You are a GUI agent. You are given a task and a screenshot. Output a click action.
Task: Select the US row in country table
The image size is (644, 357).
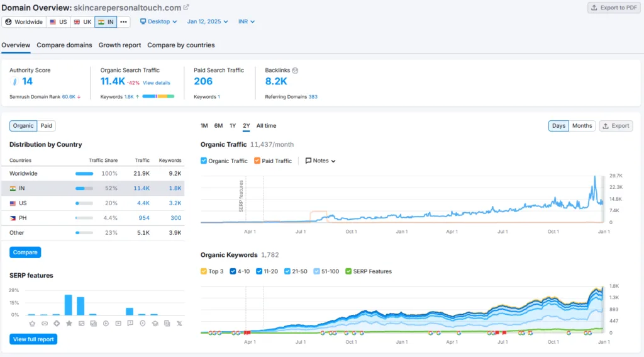(93, 203)
